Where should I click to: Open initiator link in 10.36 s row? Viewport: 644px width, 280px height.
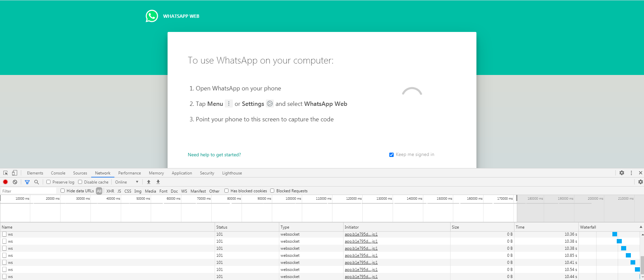pyautogui.click(x=361, y=234)
